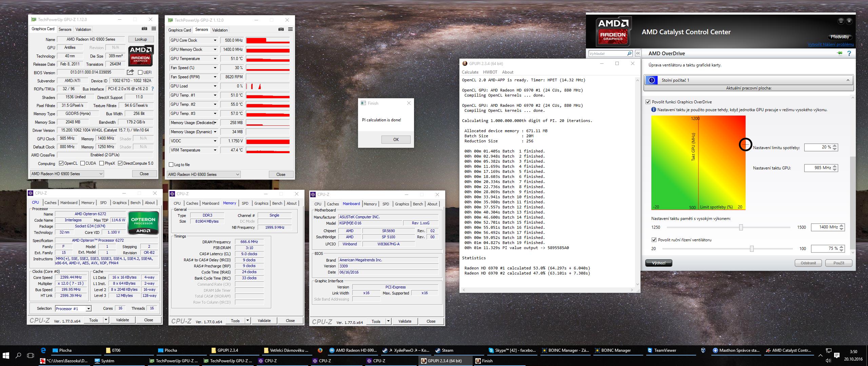
Task: Open VRM Temperature sensor dropdown
Action: [x=215, y=150]
